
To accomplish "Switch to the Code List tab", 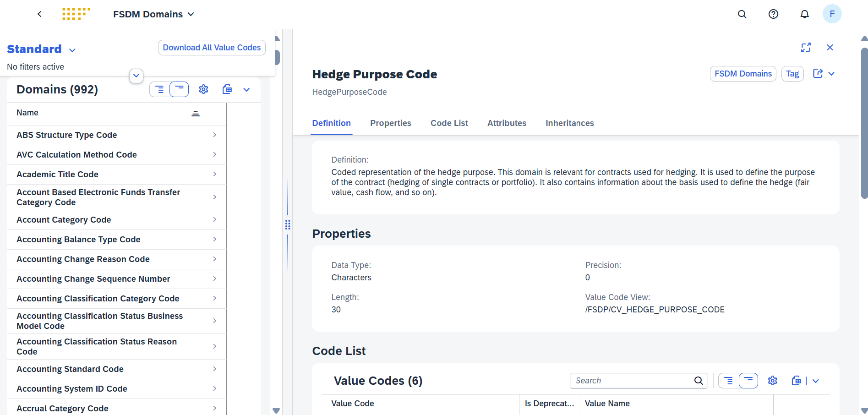I will 449,123.
